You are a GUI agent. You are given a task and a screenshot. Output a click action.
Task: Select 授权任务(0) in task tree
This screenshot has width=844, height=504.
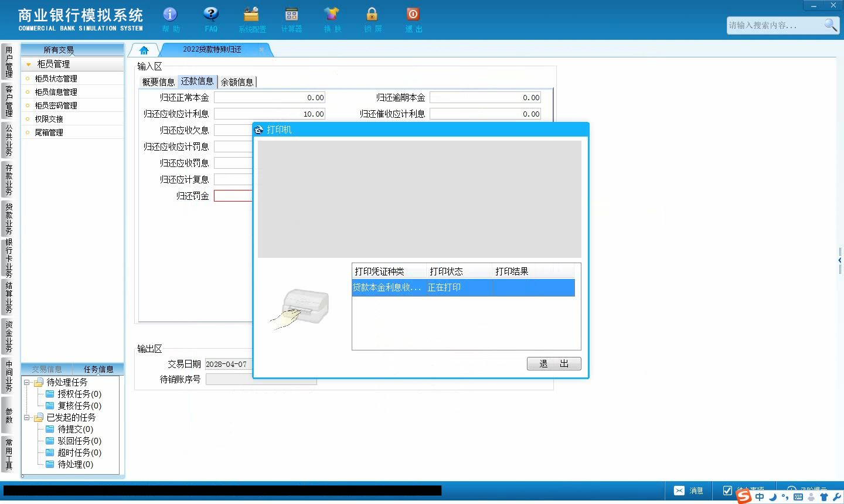coord(79,394)
